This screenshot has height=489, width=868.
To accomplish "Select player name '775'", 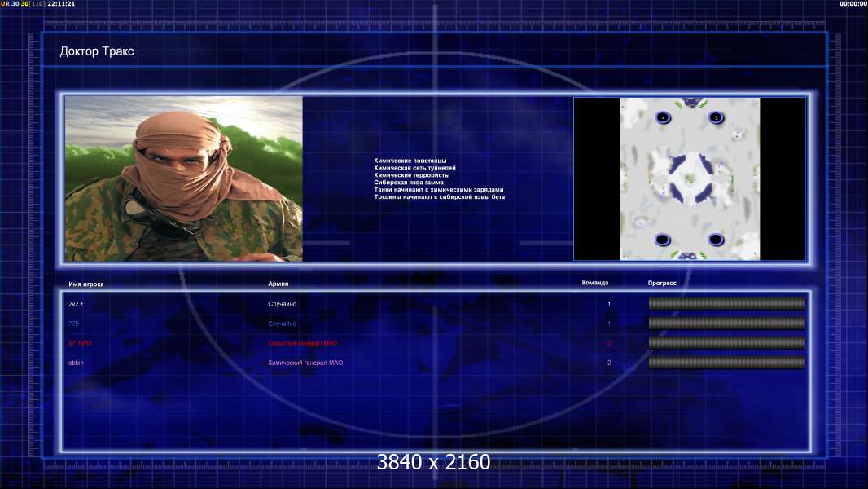I will [x=73, y=324].
